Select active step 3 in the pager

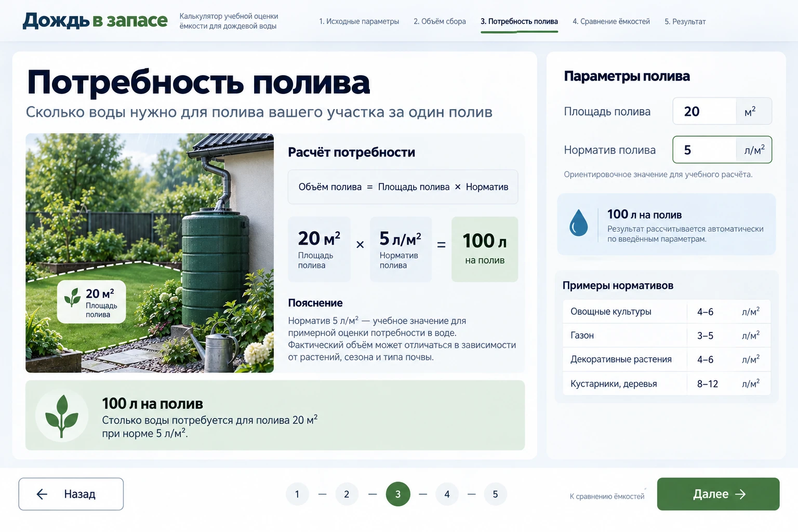[398, 494]
